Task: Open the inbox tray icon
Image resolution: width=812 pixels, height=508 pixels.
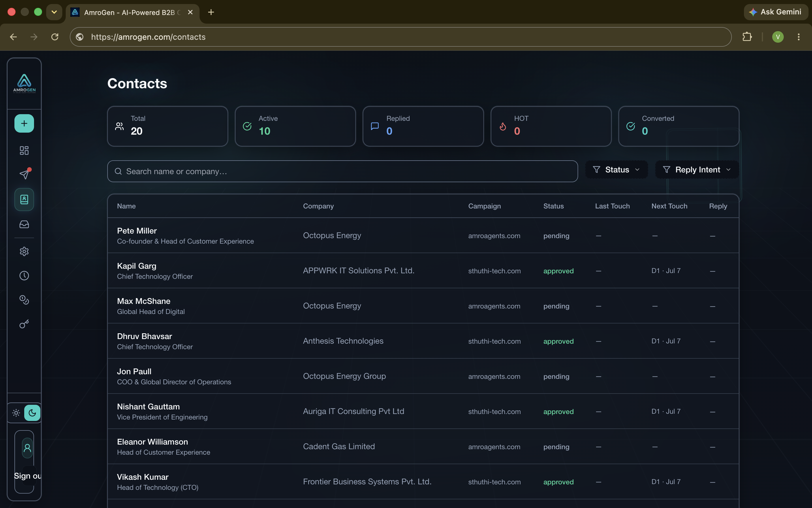Action: (x=24, y=224)
